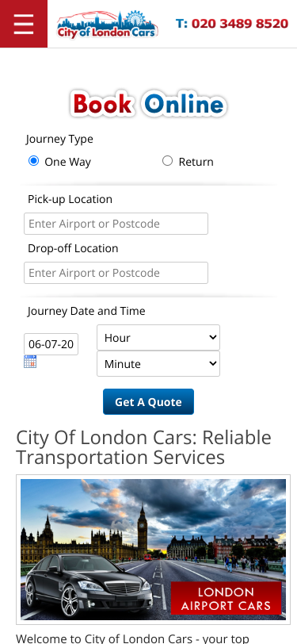Expand the Hour dropdown
This screenshot has width=297, height=644.
[158, 338]
